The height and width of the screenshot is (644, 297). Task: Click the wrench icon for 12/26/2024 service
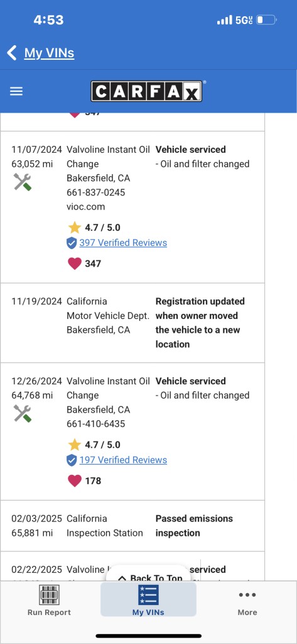[x=23, y=413]
